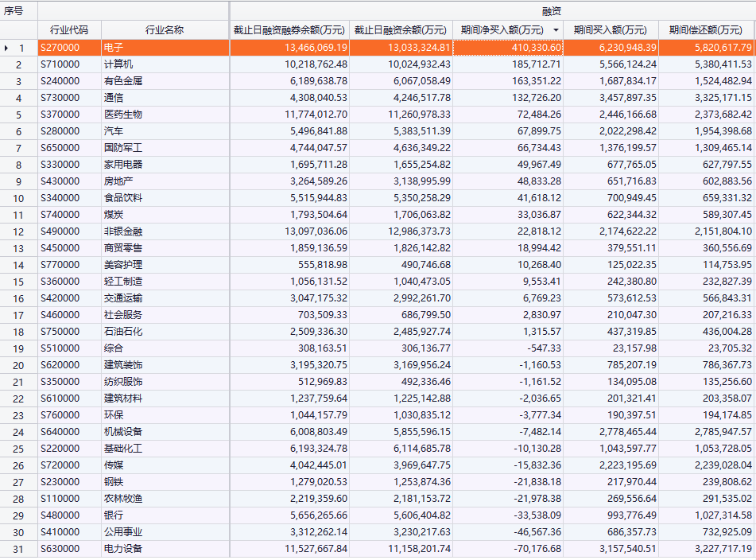756x560 pixels.
Task: Sort by 期间买入额(万元) header
Action: (610, 30)
